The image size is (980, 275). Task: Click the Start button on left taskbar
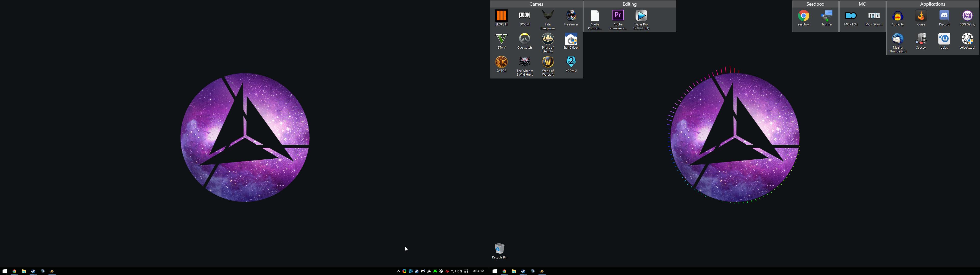pyautogui.click(x=5, y=271)
